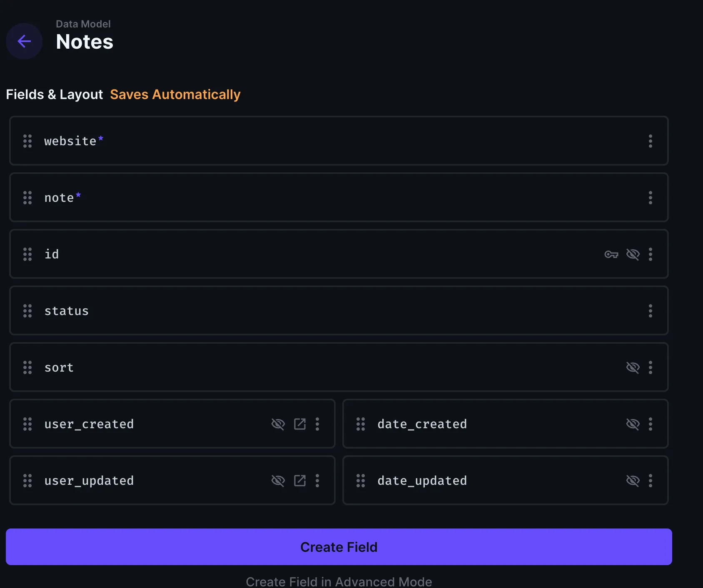The image size is (703, 588).
Task: Toggle visibility of the sort field
Action: tap(633, 367)
